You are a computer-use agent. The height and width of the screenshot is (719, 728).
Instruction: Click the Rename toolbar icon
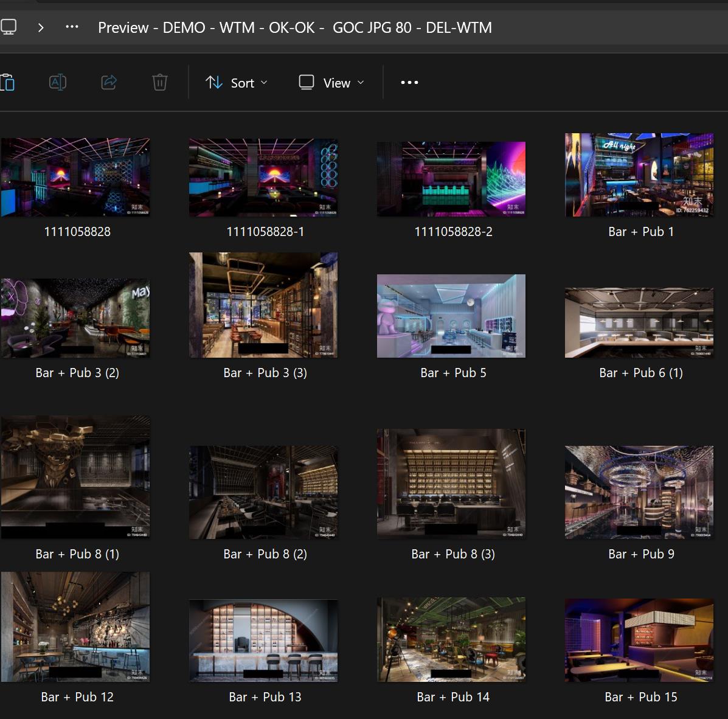click(58, 83)
